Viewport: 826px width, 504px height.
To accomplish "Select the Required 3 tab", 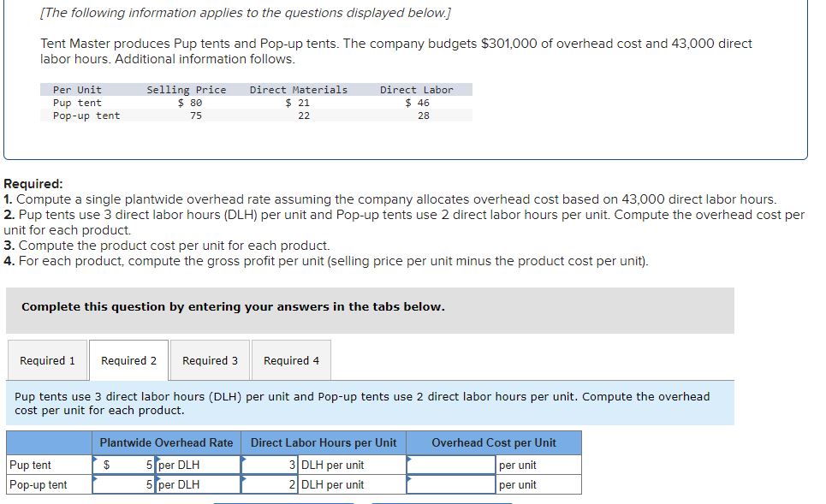I will [x=210, y=359].
